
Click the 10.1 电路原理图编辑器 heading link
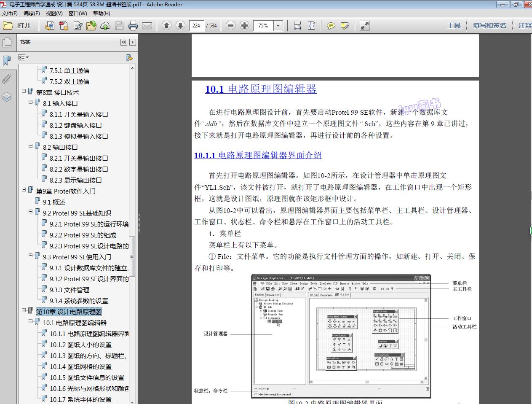pos(261,89)
